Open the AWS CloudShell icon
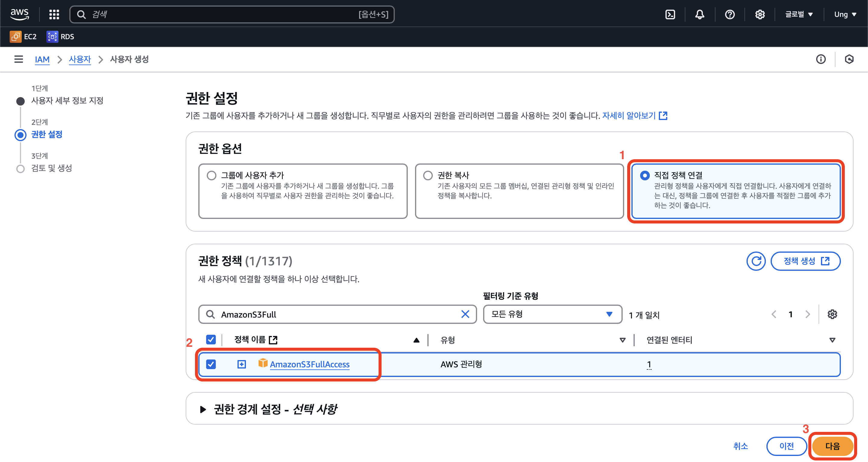The height and width of the screenshot is (462, 868). click(x=670, y=14)
